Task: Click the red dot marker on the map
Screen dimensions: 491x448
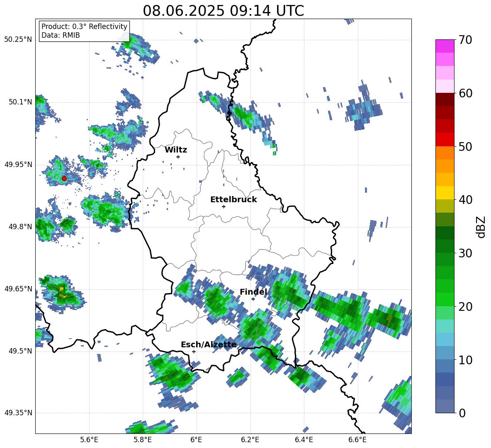Action: (x=64, y=178)
